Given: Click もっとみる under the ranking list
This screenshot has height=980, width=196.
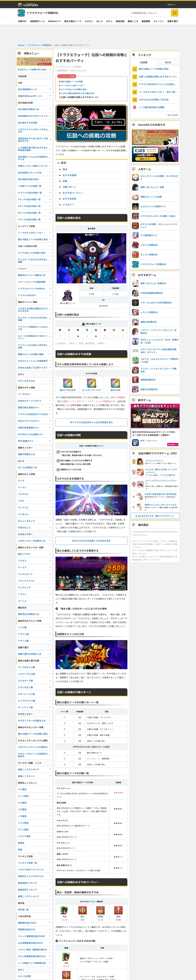Looking at the screenshot, I should click(172, 115).
